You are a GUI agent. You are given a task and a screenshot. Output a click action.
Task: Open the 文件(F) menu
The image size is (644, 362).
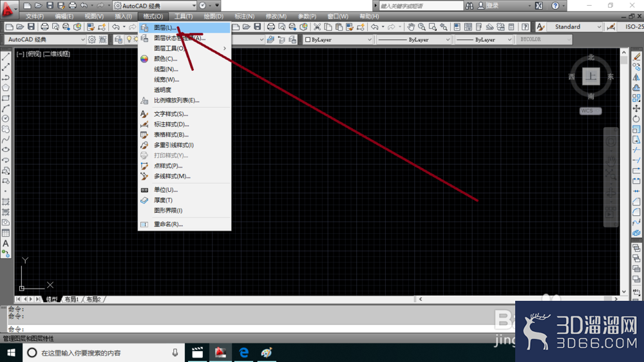(x=35, y=17)
